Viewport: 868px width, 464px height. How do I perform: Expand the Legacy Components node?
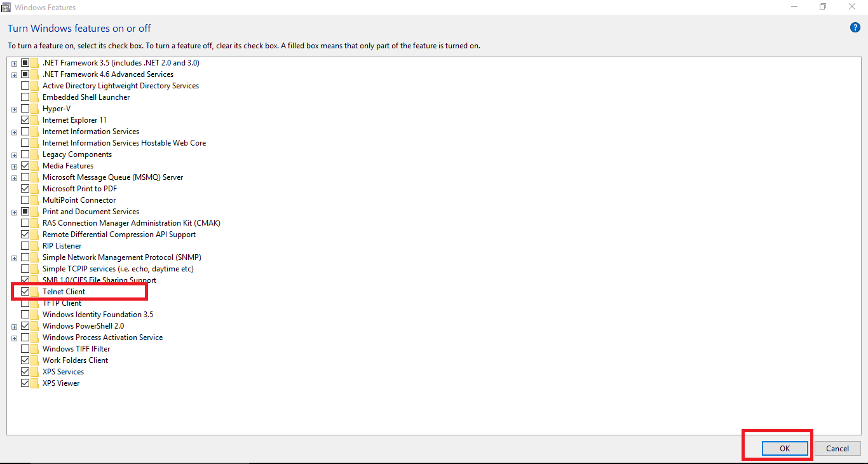[14, 155]
